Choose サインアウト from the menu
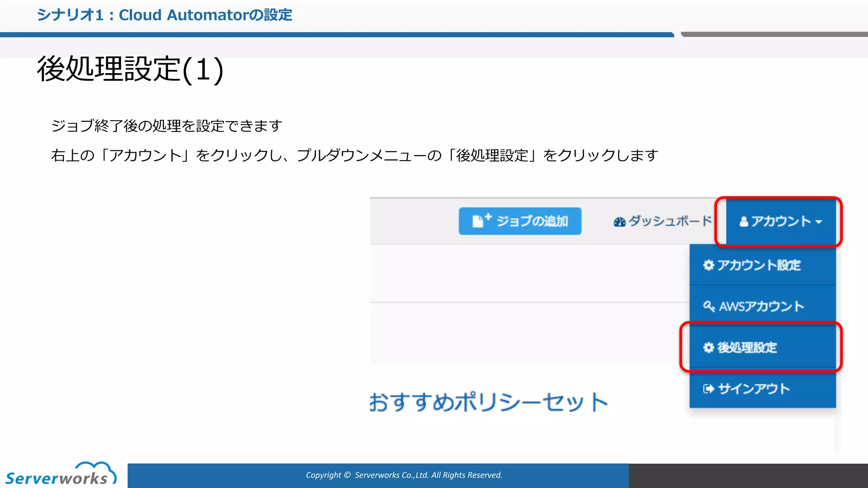The width and height of the screenshot is (868, 488). [x=762, y=388]
